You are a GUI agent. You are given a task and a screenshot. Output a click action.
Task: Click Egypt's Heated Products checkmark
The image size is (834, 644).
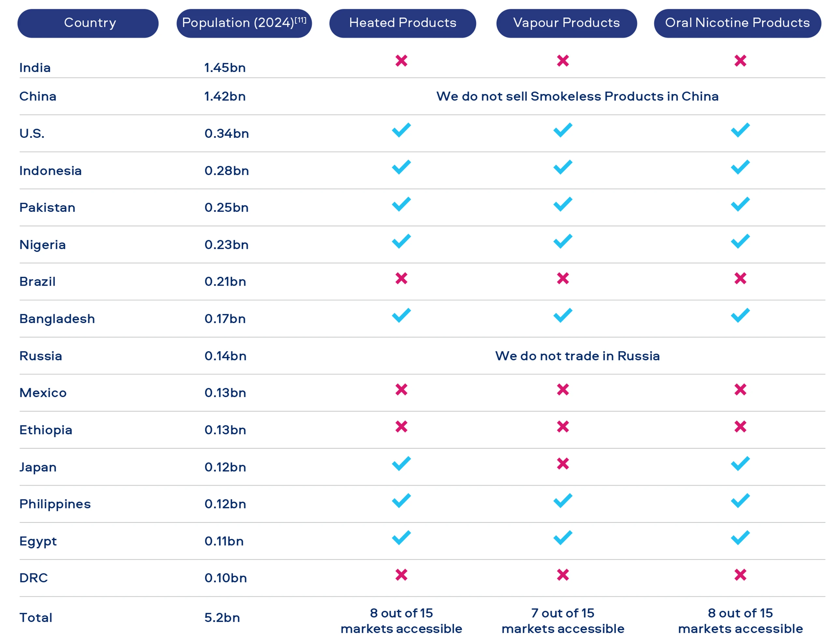(x=401, y=537)
